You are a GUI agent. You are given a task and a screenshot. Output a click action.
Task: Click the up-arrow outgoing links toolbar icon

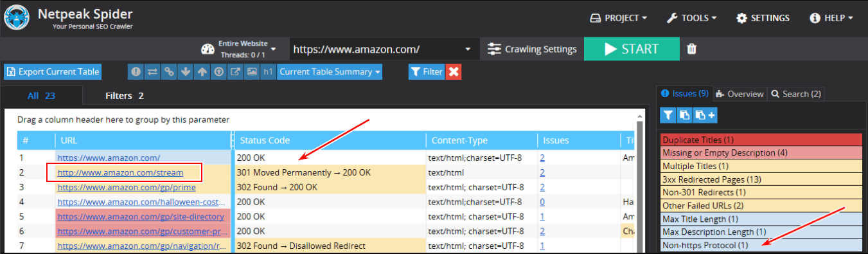click(202, 71)
